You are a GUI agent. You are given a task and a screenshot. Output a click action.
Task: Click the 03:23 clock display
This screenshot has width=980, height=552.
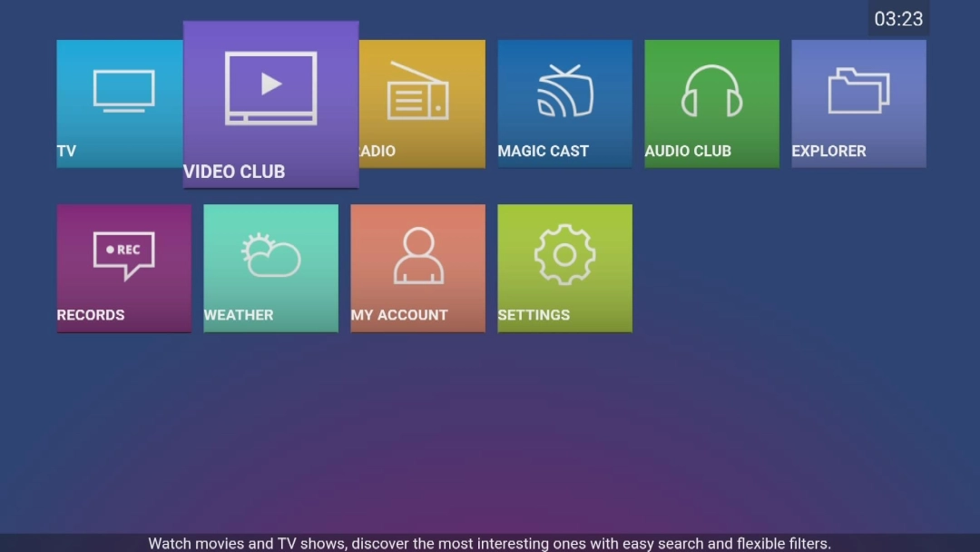coord(898,19)
